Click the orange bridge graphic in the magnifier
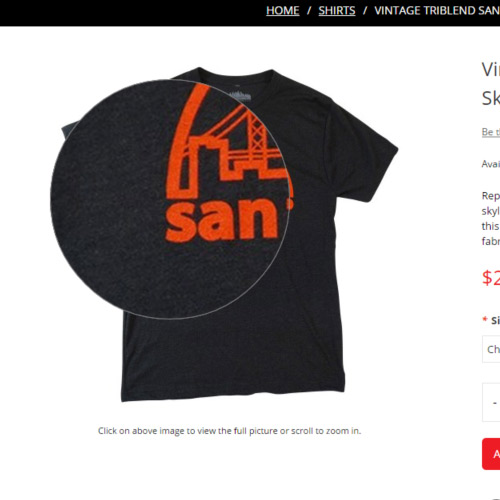500x500 pixels. point(227,140)
